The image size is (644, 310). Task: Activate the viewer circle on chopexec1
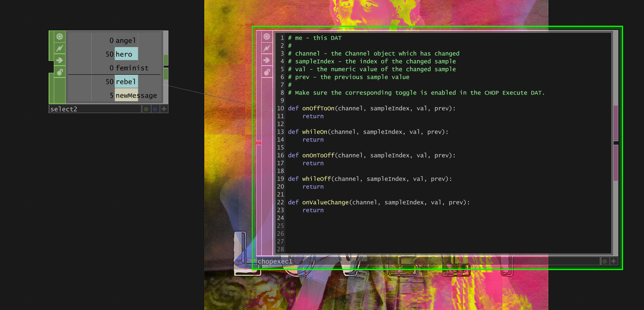click(x=267, y=37)
